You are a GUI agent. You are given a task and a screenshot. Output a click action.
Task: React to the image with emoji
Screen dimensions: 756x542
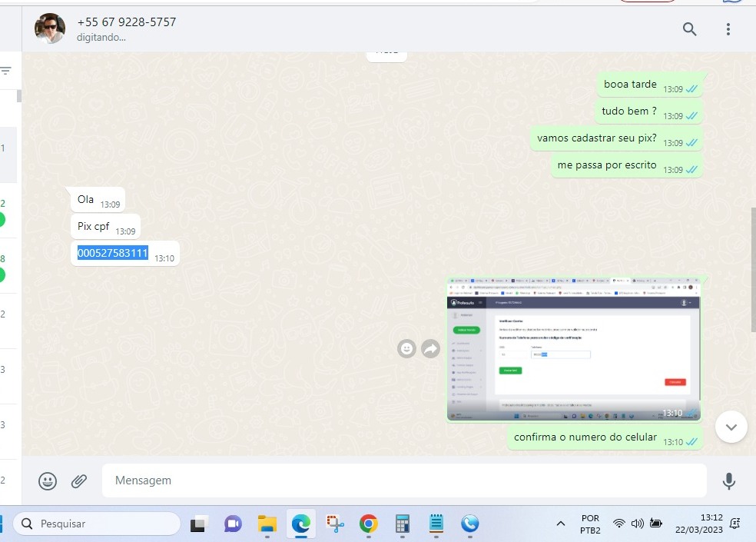point(406,349)
